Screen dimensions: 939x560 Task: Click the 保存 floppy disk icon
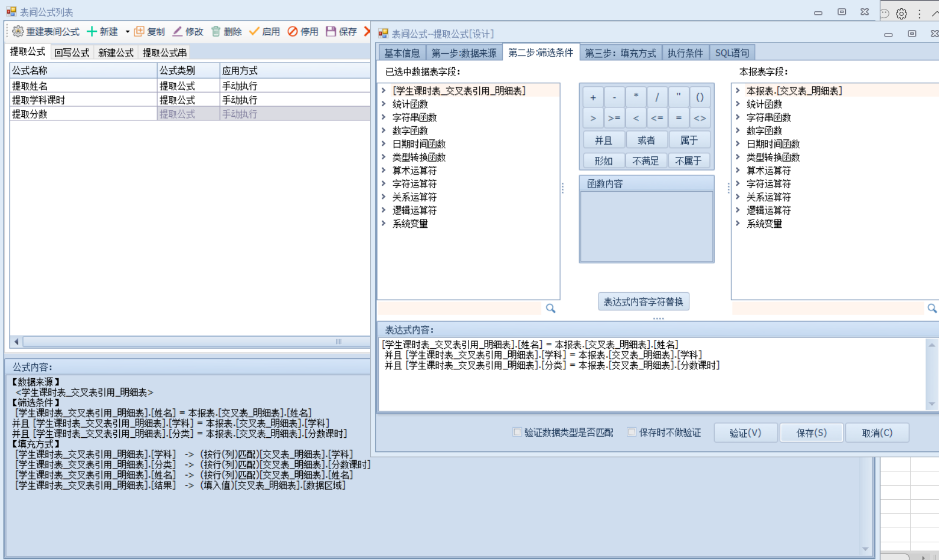pos(331,31)
